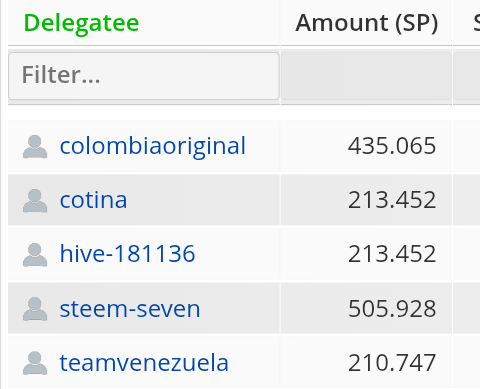The image size is (480, 389).
Task: Select cotina's 213.452 amount cell
Action: [x=366, y=200]
